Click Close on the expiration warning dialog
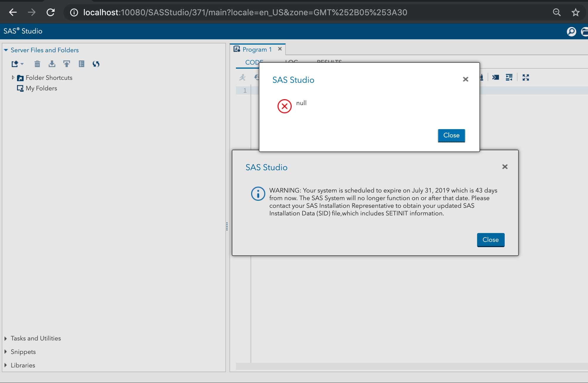Viewport: 588px width, 383px height. [490, 240]
